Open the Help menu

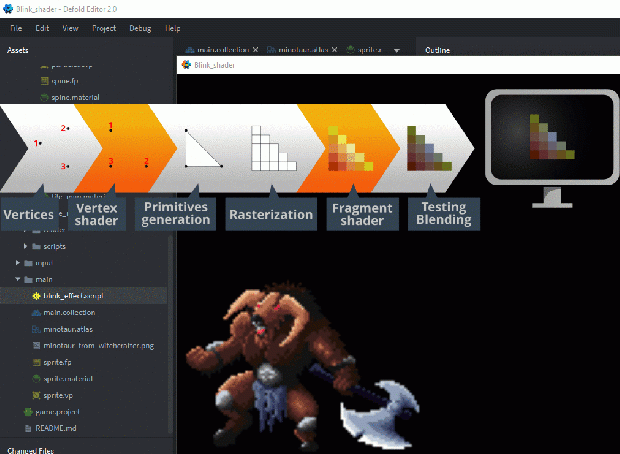coord(173,28)
